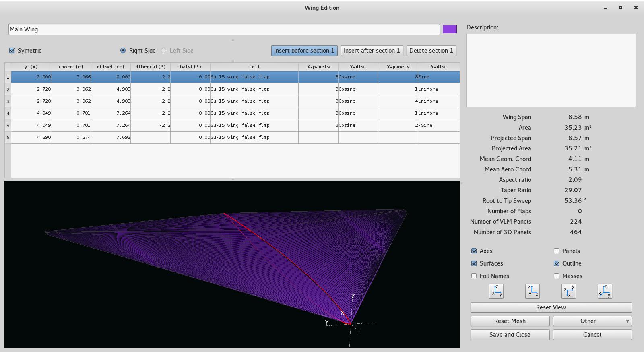Click the Main Wing name field
The width and height of the screenshot is (644, 352).
coord(224,29)
